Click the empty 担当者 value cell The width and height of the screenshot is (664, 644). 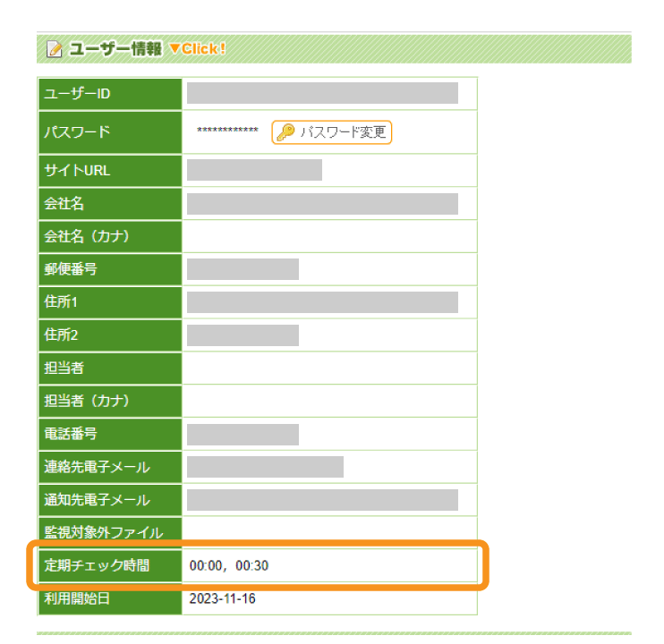click(328, 368)
